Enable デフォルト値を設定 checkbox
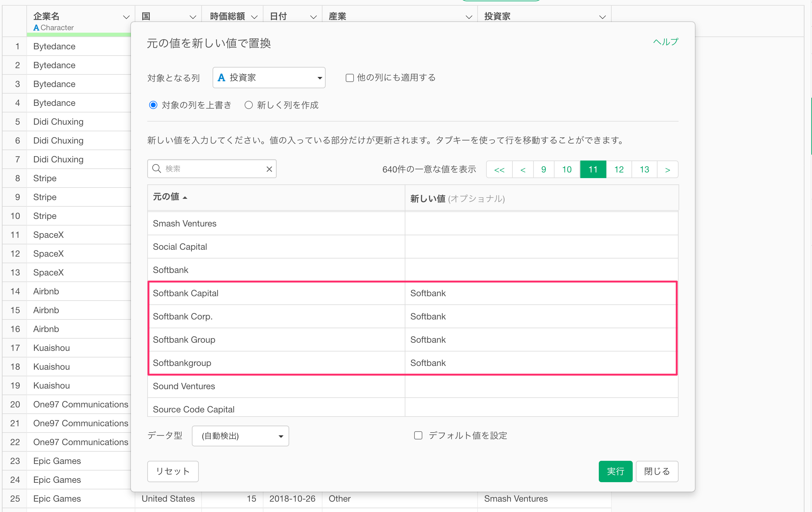The width and height of the screenshot is (812, 512). 418,435
